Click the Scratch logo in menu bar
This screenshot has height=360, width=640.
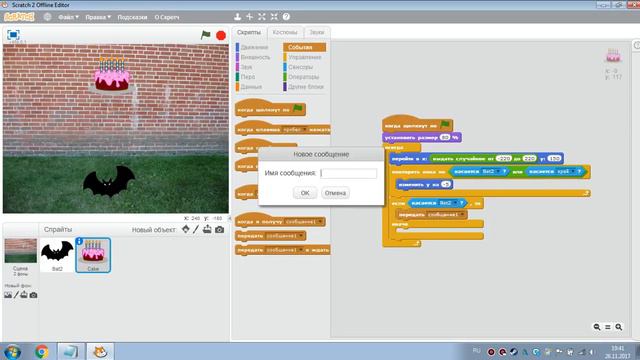click(x=19, y=17)
